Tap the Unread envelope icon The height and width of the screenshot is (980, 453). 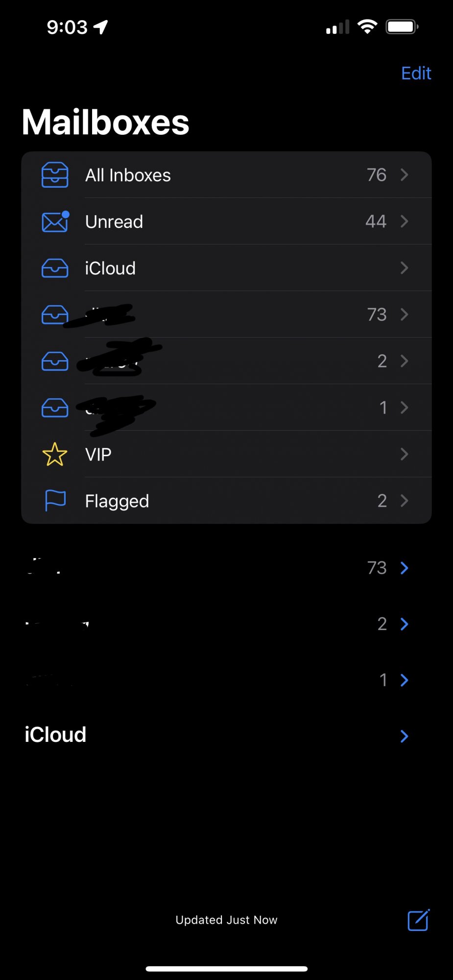[x=55, y=221]
